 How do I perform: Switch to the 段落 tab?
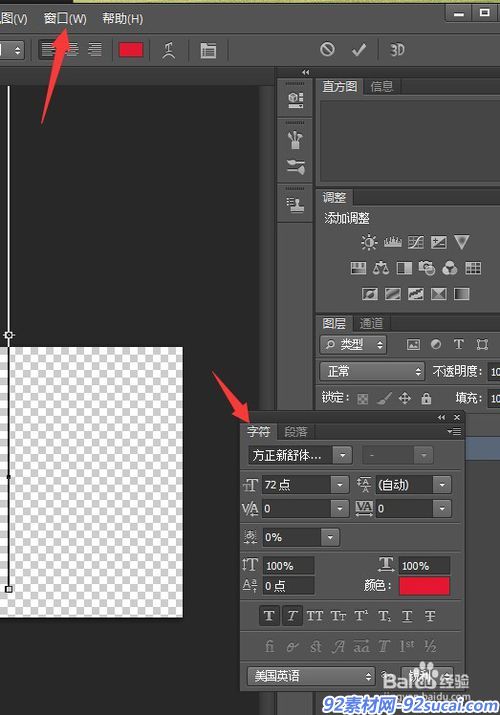click(x=296, y=431)
